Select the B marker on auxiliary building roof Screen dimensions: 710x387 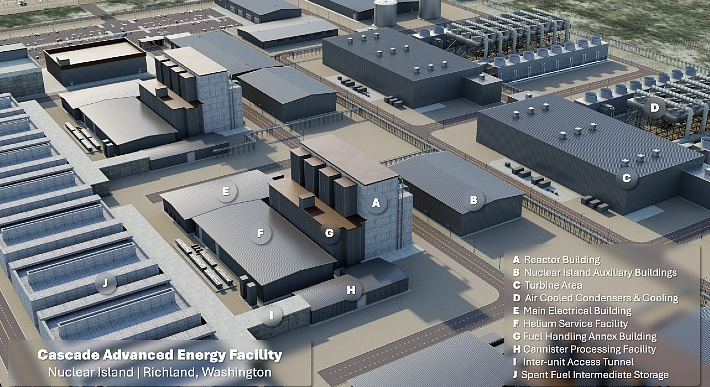[474, 200]
